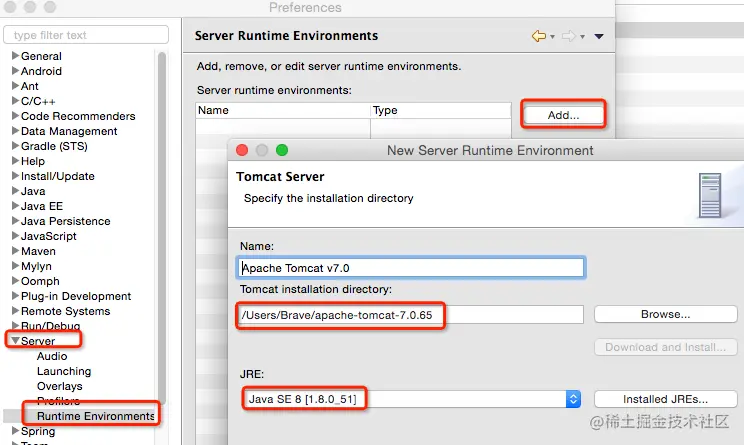Expand the Code Recommenders node
Screen dimensions: 744x445
(x=15, y=116)
